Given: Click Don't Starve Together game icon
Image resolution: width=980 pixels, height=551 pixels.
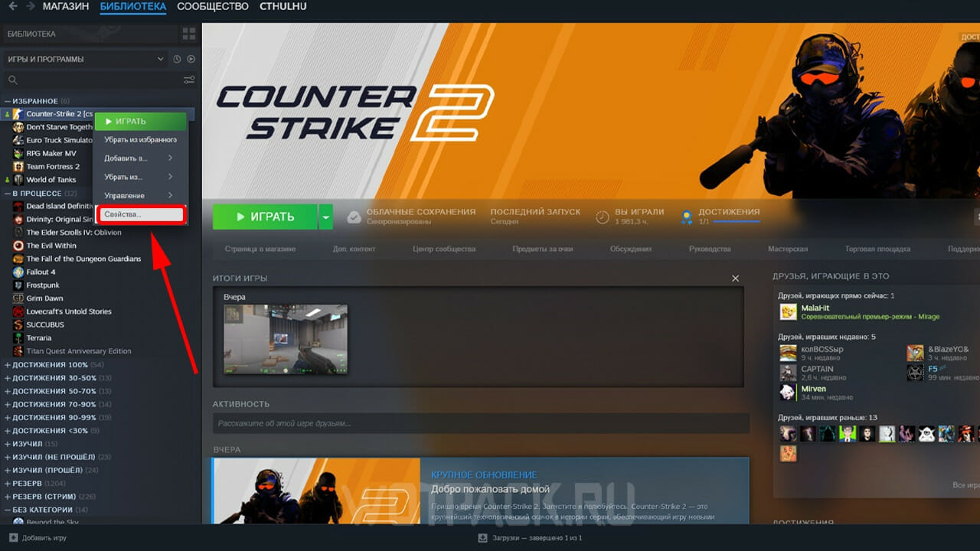Looking at the screenshot, I should click(x=18, y=127).
